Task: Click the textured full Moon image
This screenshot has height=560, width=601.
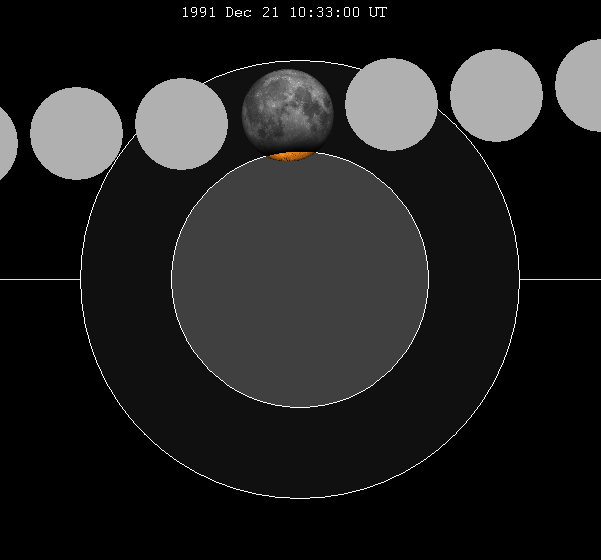Action: click(x=287, y=110)
